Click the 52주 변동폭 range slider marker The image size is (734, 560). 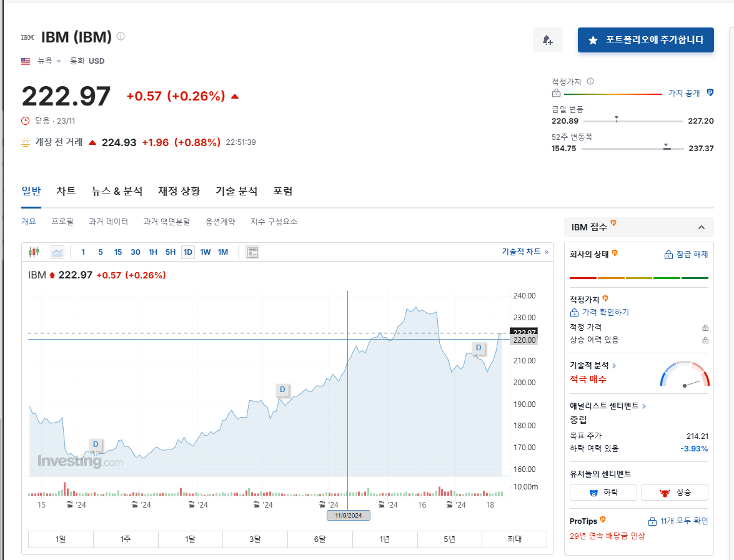point(666,147)
